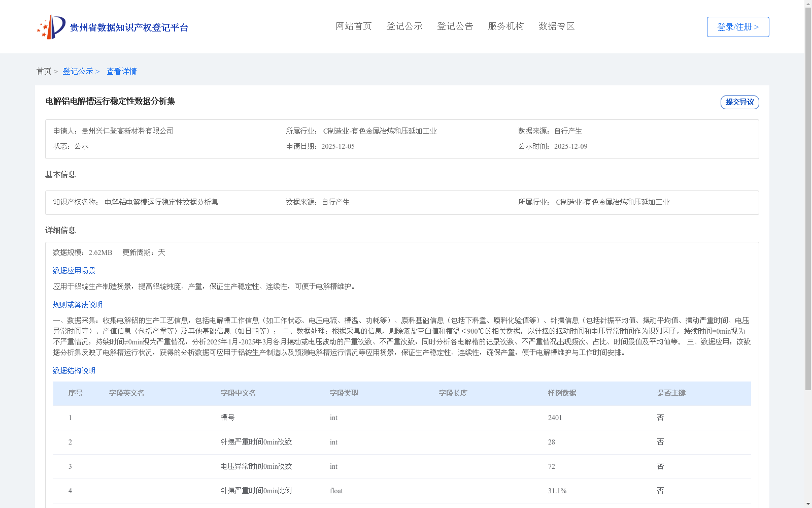The height and width of the screenshot is (508, 812).
Task: Click 登记公示 breadcrumb link
Action: [x=78, y=72]
